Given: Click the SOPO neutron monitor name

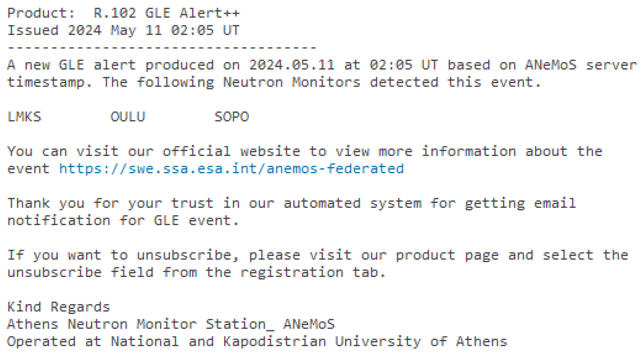Looking at the screenshot, I should (x=232, y=117).
